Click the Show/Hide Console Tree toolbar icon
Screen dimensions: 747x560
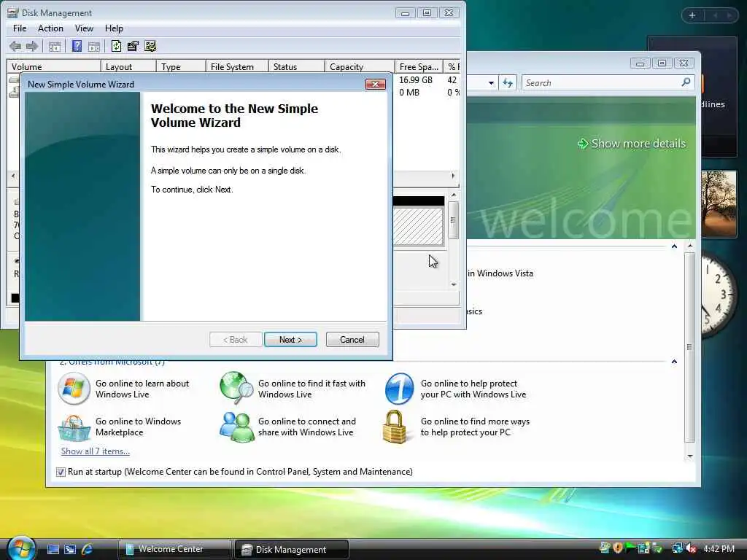tap(55, 46)
